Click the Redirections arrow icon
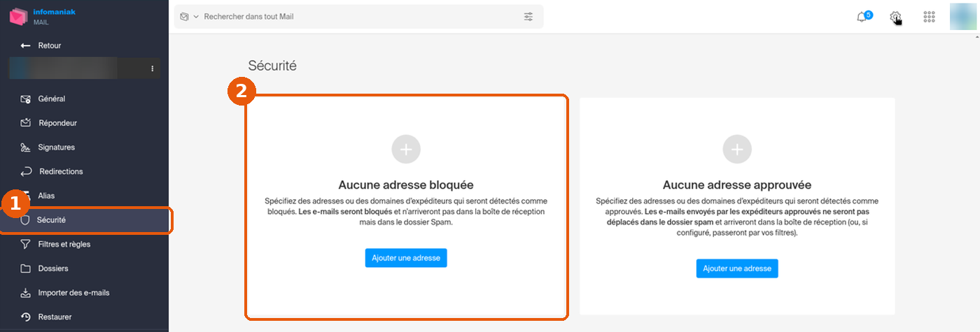980x332 pixels. pyautogui.click(x=26, y=171)
